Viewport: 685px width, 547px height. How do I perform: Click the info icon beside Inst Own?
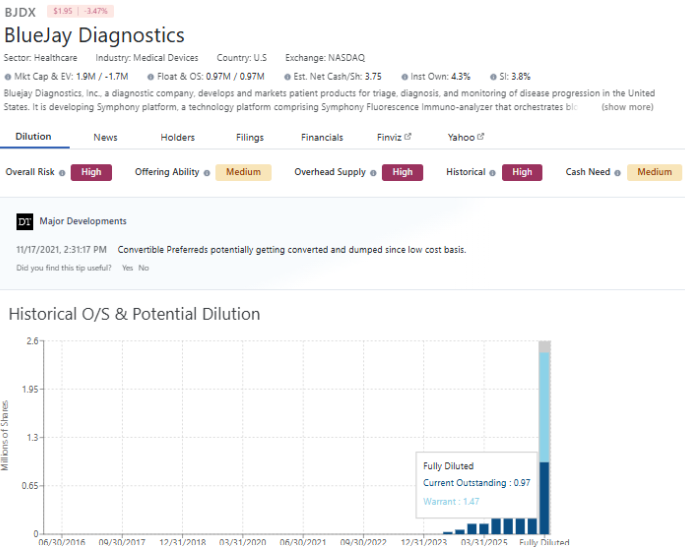[405, 77]
